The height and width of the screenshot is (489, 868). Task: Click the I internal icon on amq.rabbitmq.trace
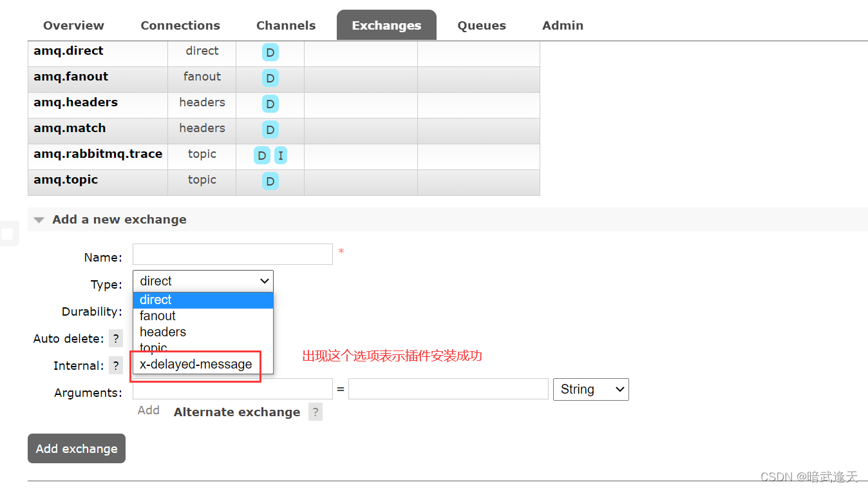coord(279,155)
